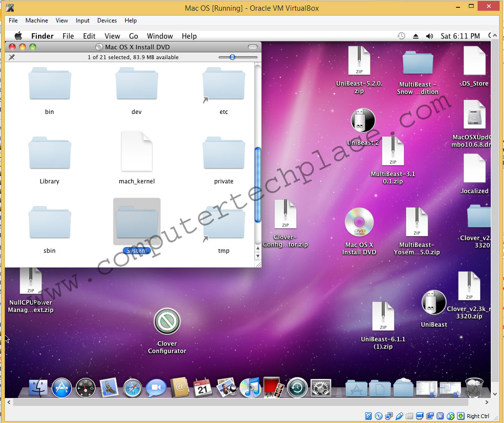Launch the App Store dock icon
The height and width of the screenshot is (423, 504).
[x=62, y=388]
